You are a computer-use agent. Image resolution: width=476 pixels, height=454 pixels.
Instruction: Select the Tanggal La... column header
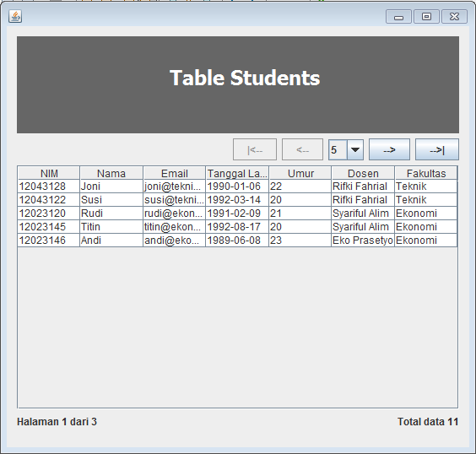coord(237,173)
